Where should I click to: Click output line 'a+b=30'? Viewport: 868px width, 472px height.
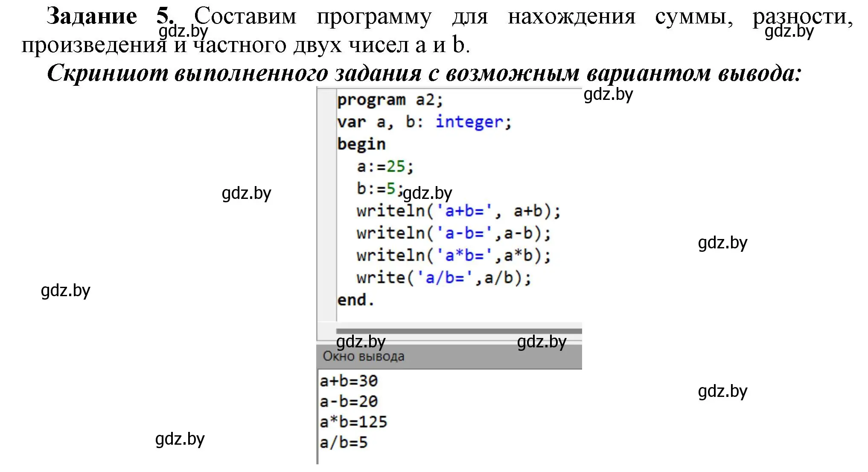coord(349,381)
